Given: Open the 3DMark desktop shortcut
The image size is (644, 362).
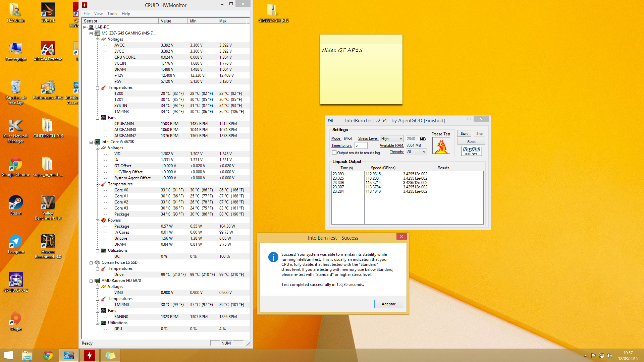Looking at the screenshot, I should click(48, 13).
